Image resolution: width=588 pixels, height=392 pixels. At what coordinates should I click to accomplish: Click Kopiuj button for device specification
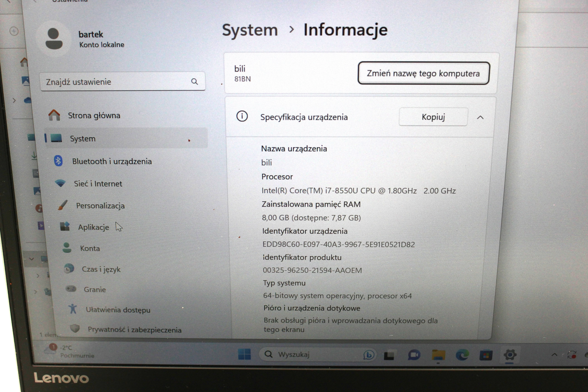[x=433, y=117]
